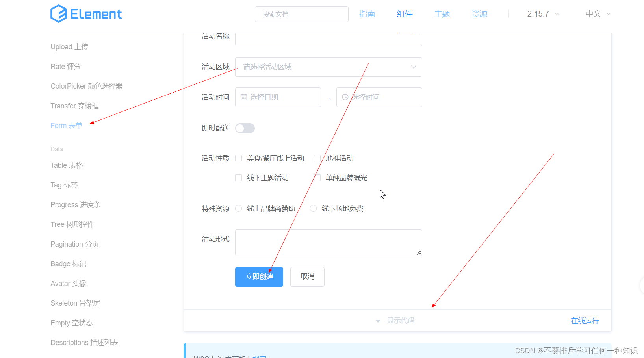Select 线上品牌商赞助 radio option
The image size is (644, 358).
coord(238,209)
